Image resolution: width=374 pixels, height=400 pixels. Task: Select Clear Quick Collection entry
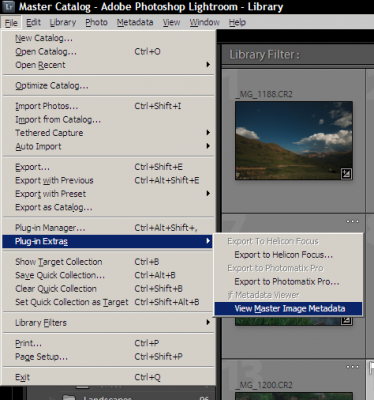click(x=109, y=289)
